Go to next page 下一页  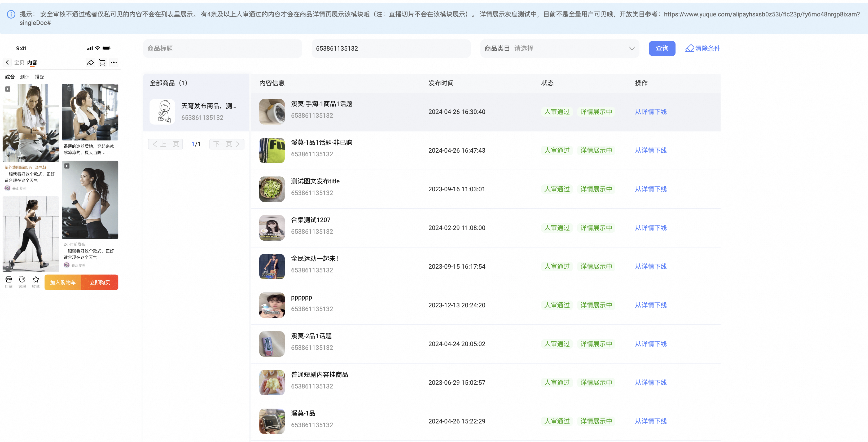click(227, 144)
